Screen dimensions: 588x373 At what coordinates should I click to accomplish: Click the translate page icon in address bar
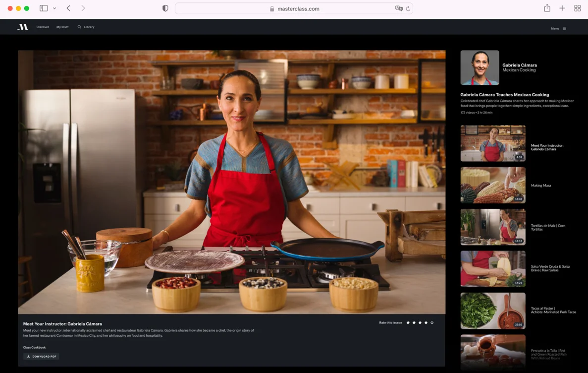[x=398, y=8]
